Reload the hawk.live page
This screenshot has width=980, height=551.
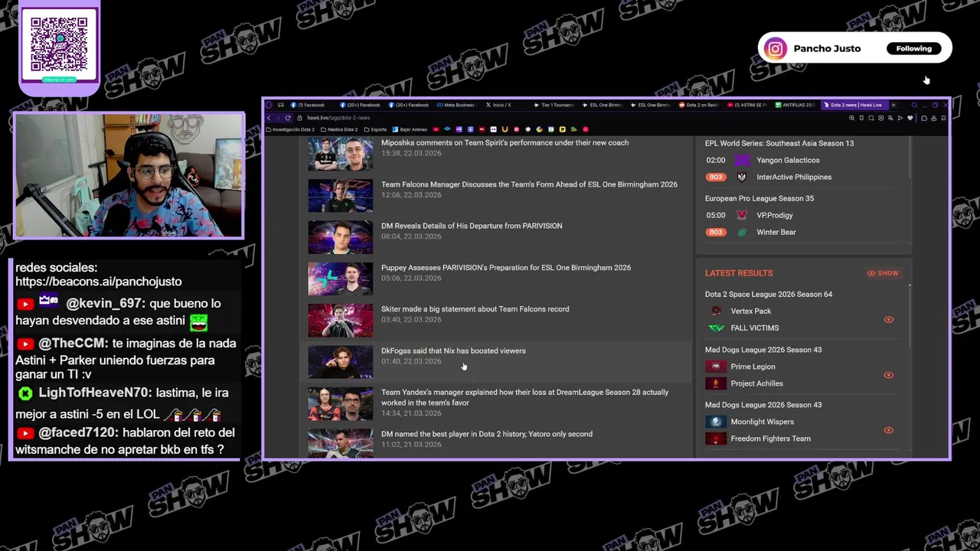[288, 118]
